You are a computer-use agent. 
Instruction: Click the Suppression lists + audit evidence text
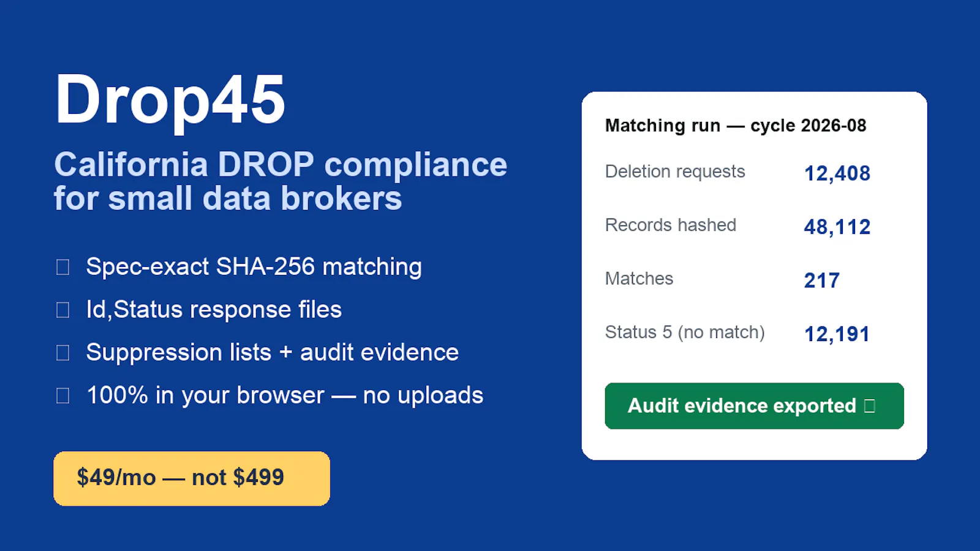272,353
